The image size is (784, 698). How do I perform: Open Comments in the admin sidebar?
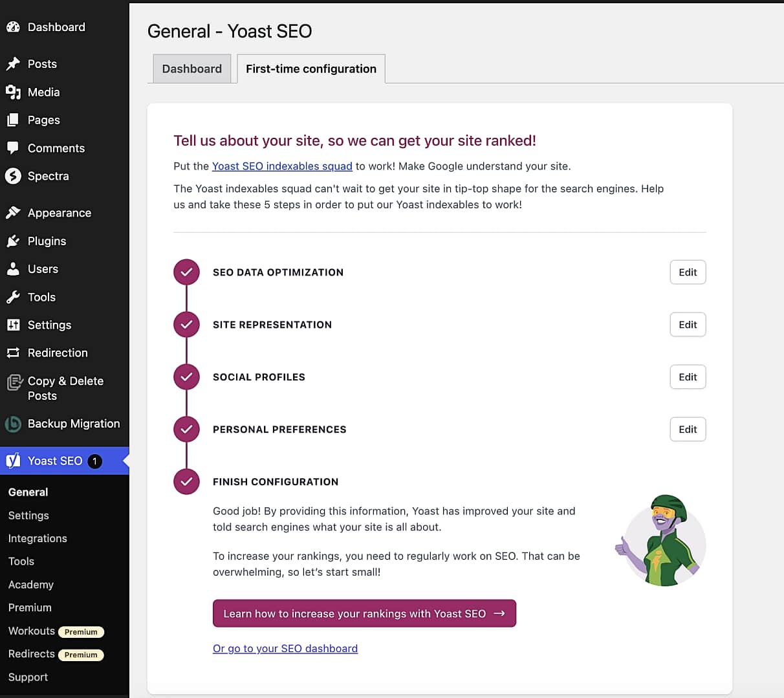tap(56, 148)
